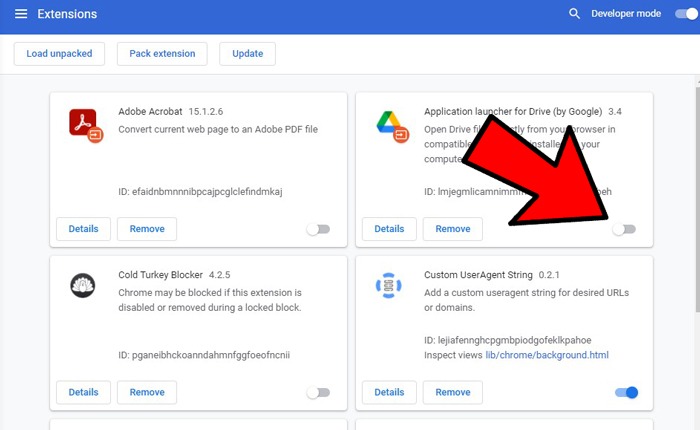Click the Load unpacked button
The height and width of the screenshot is (430, 700).
59,54
